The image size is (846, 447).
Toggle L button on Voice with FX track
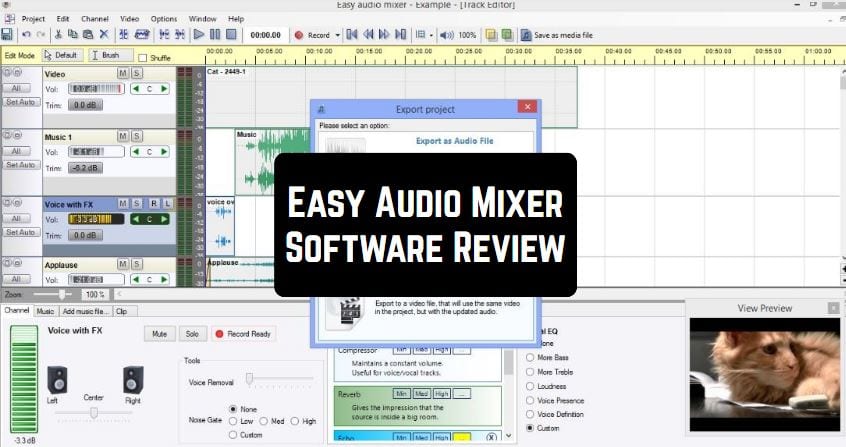click(x=168, y=204)
